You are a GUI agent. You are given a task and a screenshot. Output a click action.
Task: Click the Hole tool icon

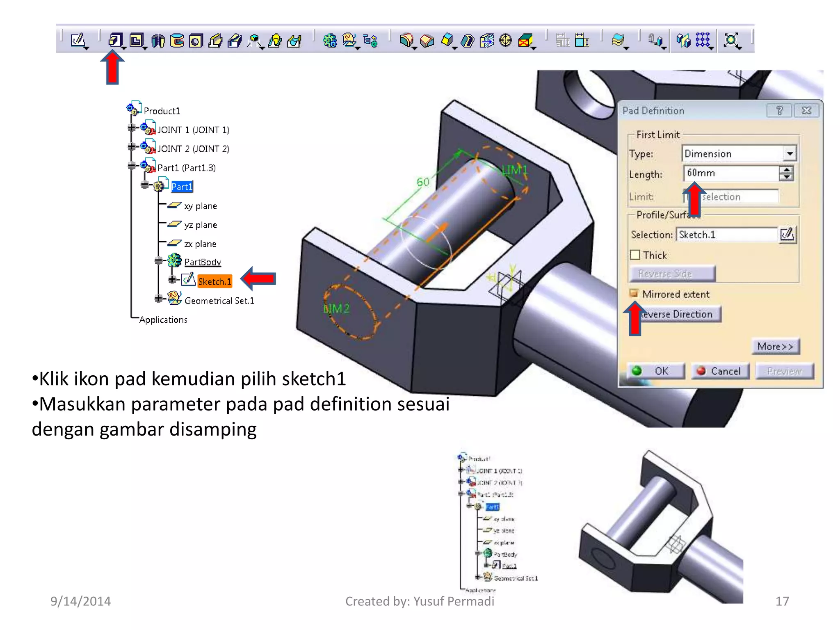(x=196, y=41)
